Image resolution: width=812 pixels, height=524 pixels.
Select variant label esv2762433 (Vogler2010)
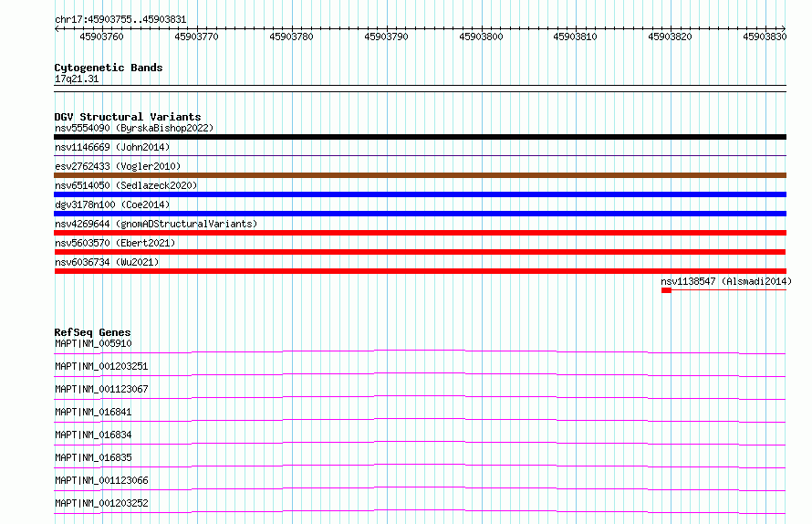click(118, 166)
